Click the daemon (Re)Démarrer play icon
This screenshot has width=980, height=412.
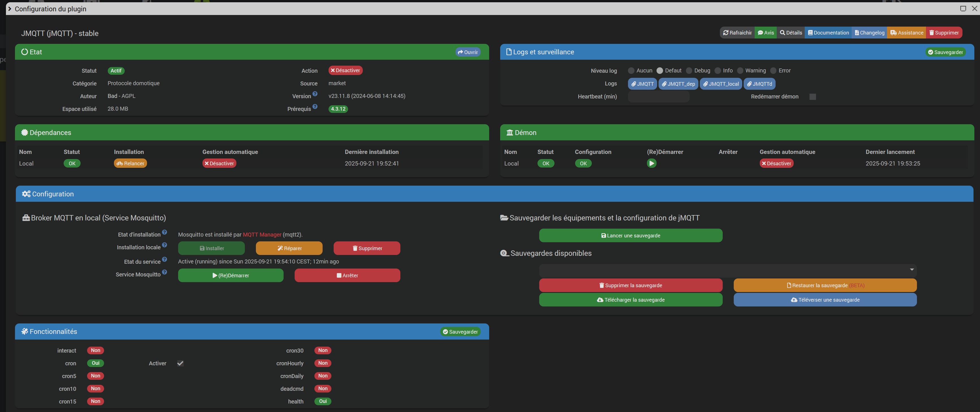tap(651, 163)
